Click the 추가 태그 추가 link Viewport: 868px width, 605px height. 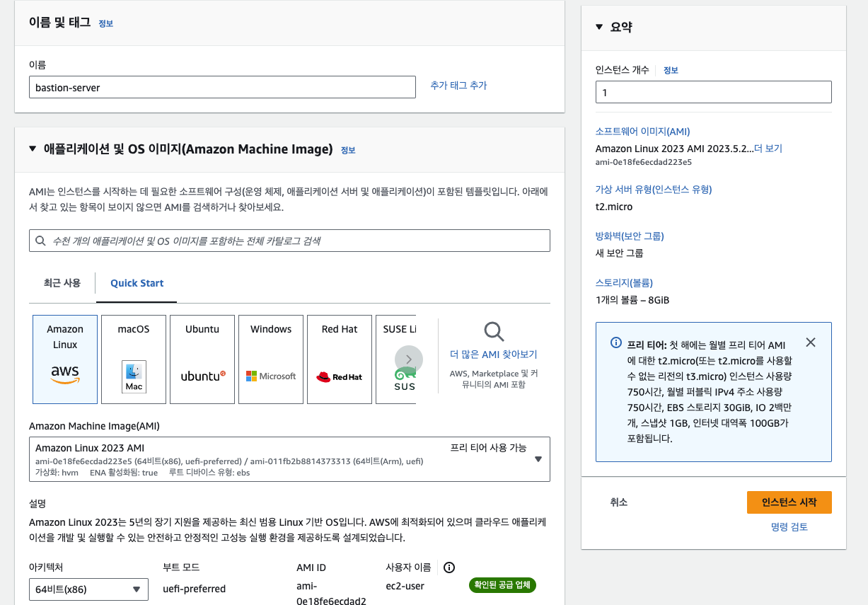click(458, 86)
